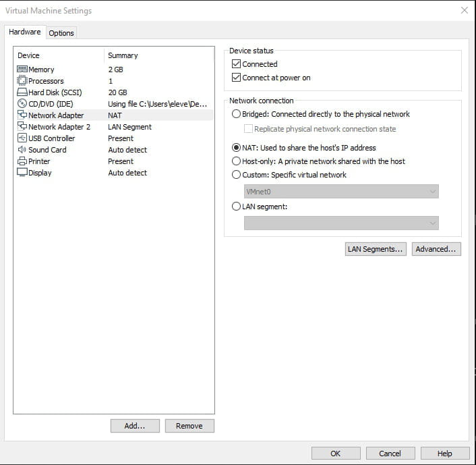Remove the selected device
Image resolution: width=476 pixels, height=465 pixels.
pos(189,426)
